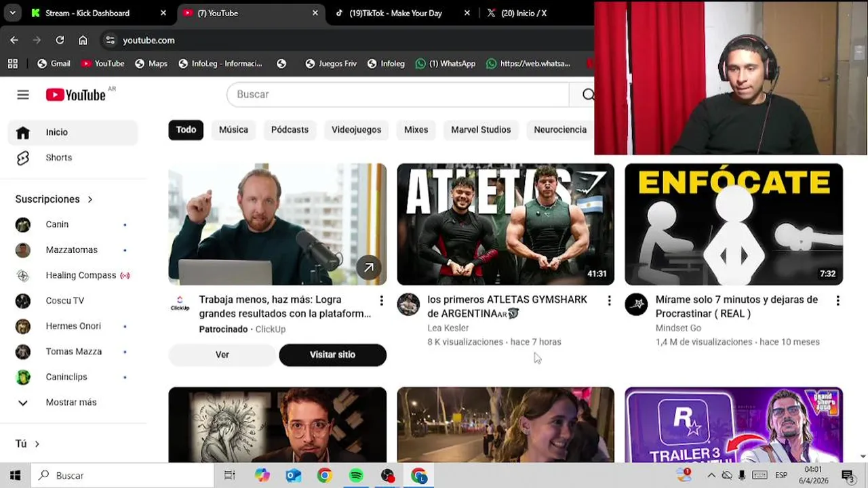The width and height of the screenshot is (868, 488).
Task: Open Task View on the taskbar
Action: 230,475
